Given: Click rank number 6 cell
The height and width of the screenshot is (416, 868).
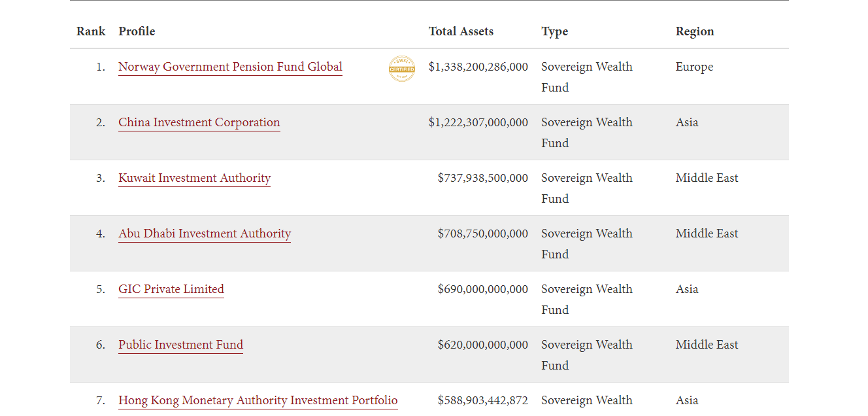Looking at the screenshot, I should point(100,345).
